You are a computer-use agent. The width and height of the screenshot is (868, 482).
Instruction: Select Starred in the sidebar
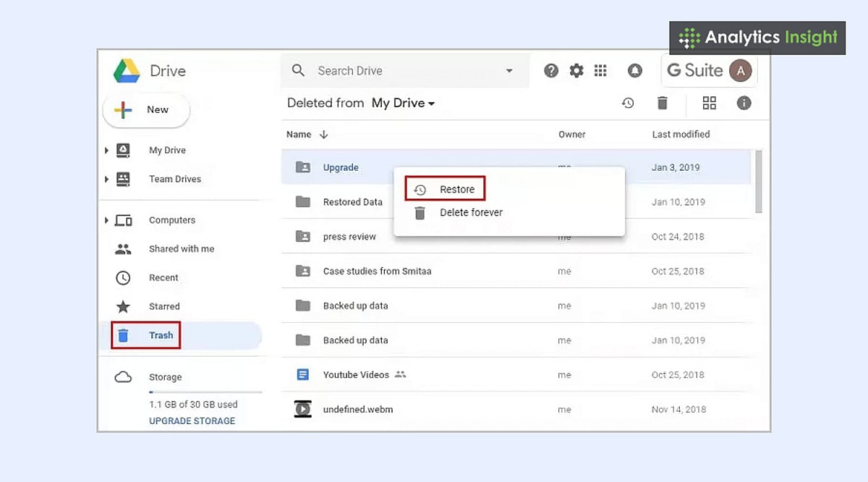click(164, 306)
